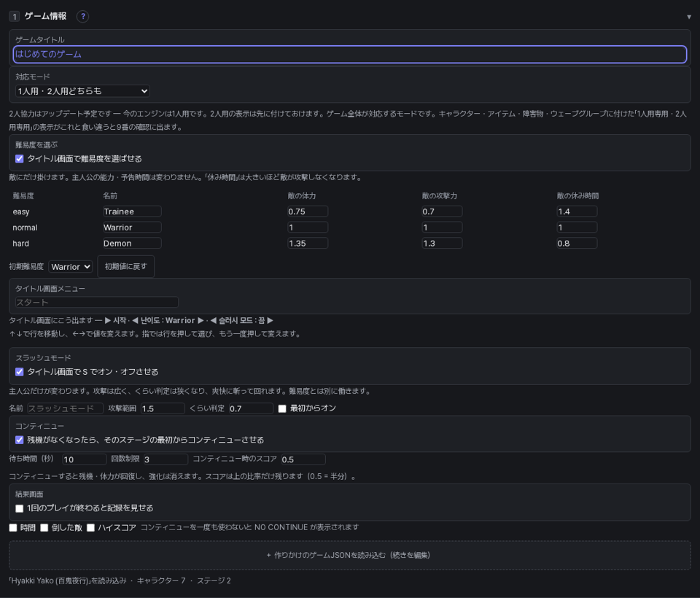Click easy enemy health field 0.75

pos(308,211)
